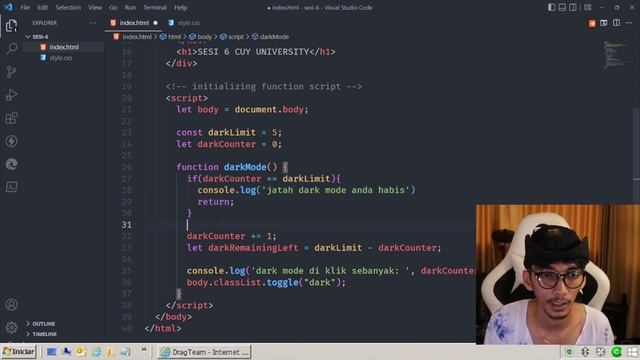Click 'darkCounter += 1;' code line

tap(231, 236)
